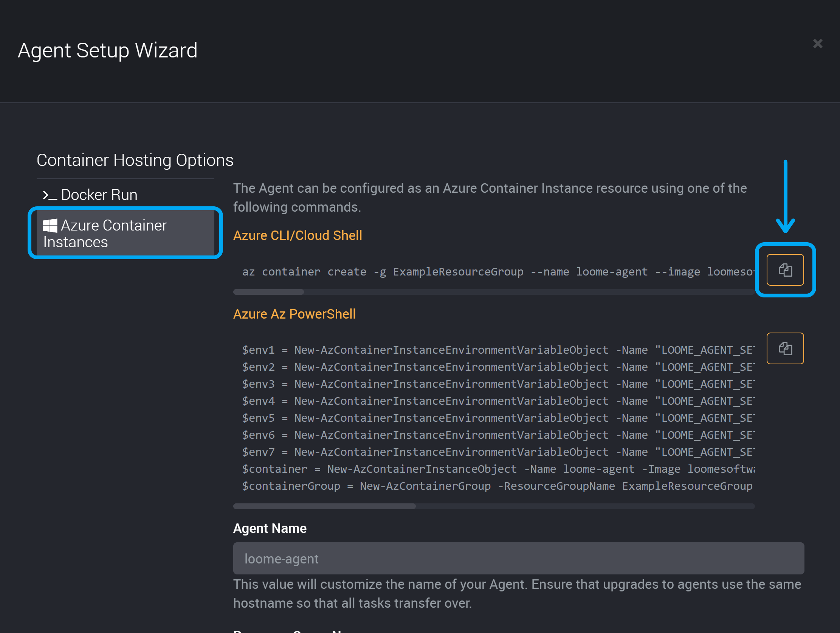Click the Docker Run terminal icon
Viewport: 840px width, 633px height.
click(x=50, y=195)
